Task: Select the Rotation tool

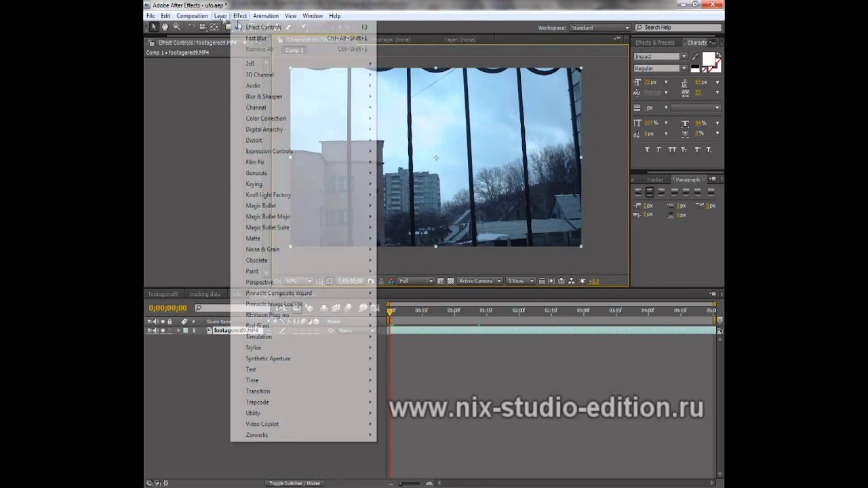Action: (x=191, y=27)
